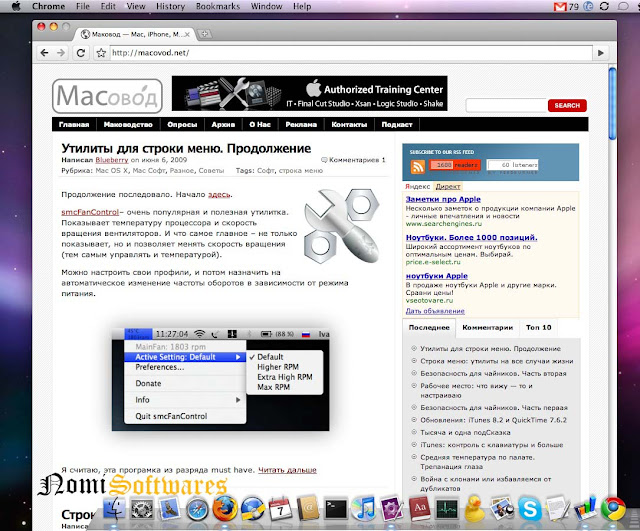This screenshot has height=531, width=640.
Task: Open the File menu
Action: (x=83, y=6)
